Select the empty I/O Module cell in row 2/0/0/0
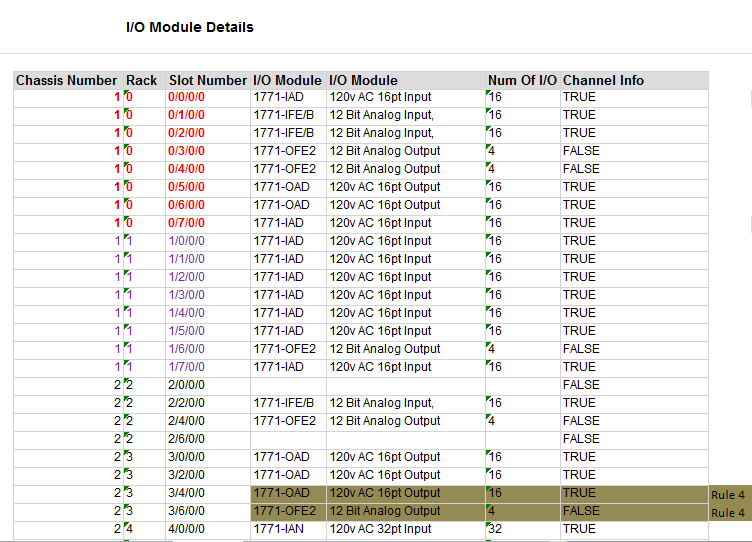The image size is (752, 542). (288, 385)
